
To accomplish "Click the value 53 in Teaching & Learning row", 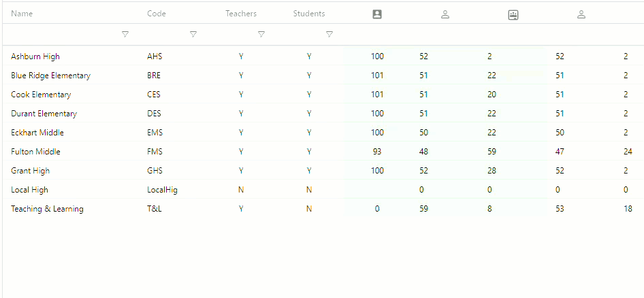I will [x=560, y=208].
